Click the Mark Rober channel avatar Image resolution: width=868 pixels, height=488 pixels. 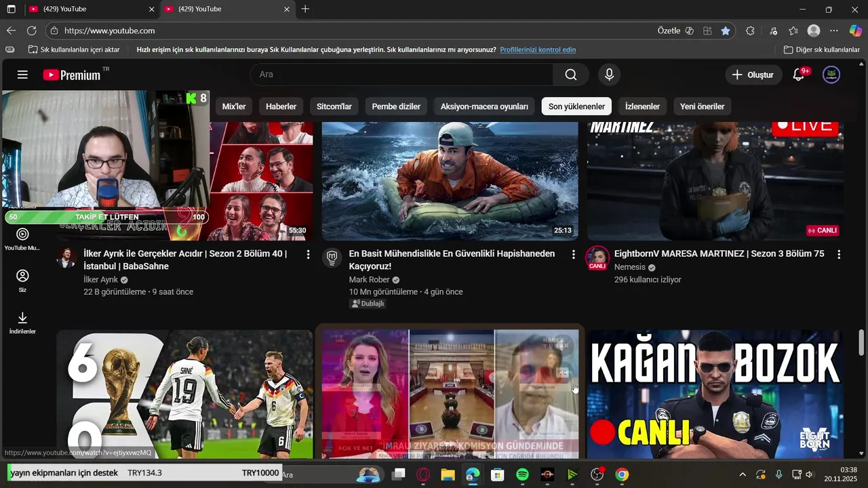tap(332, 258)
